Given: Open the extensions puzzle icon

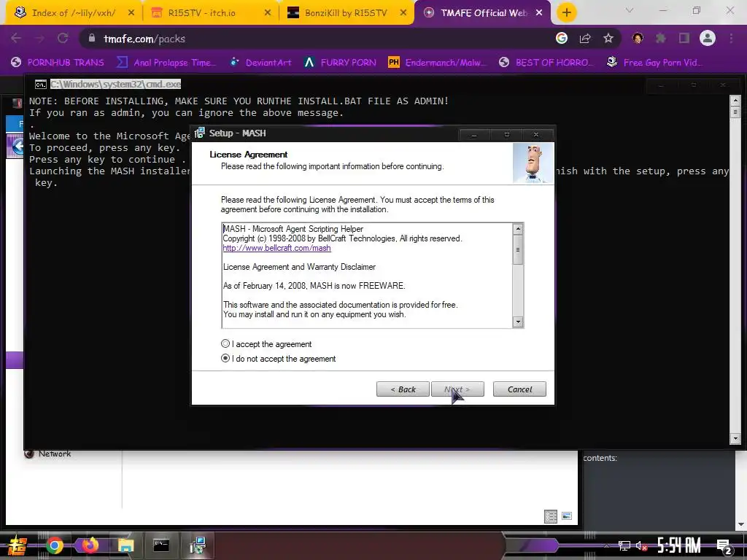Looking at the screenshot, I should 661,38.
